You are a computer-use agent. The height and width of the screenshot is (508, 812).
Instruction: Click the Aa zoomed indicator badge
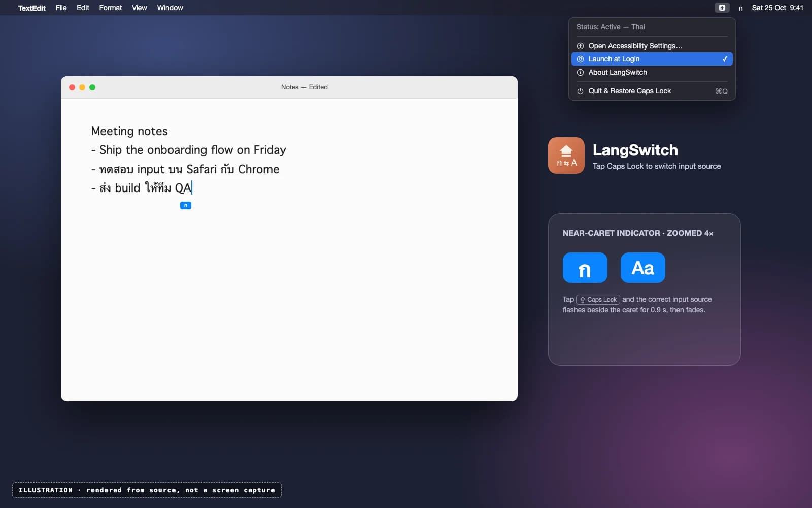[x=643, y=268]
